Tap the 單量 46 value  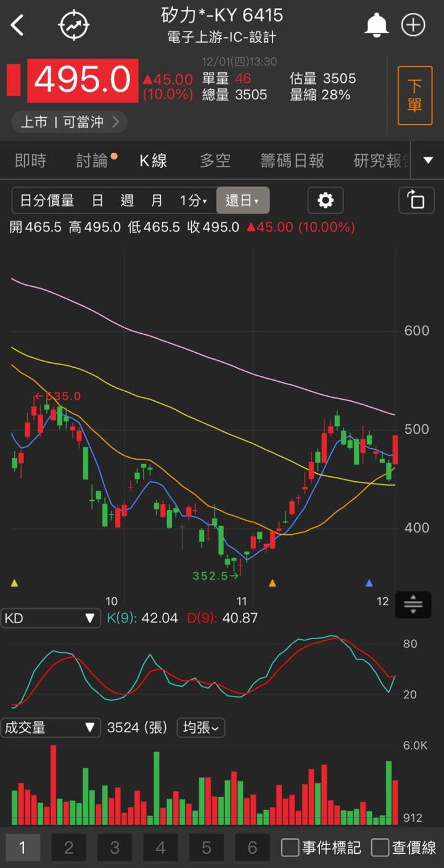226,78
